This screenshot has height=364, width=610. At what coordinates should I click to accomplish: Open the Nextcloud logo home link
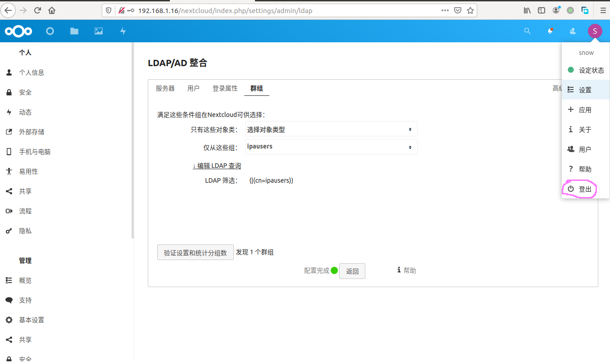[x=18, y=31]
